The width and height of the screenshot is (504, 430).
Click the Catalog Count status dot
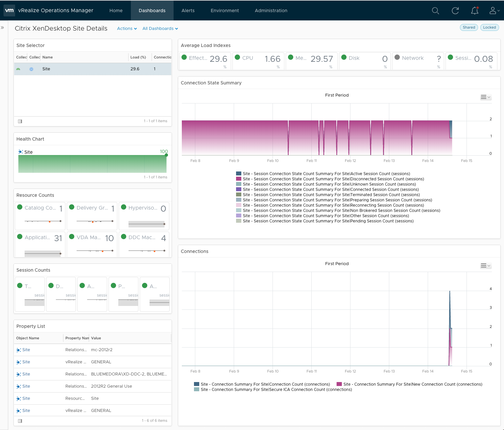click(20, 207)
